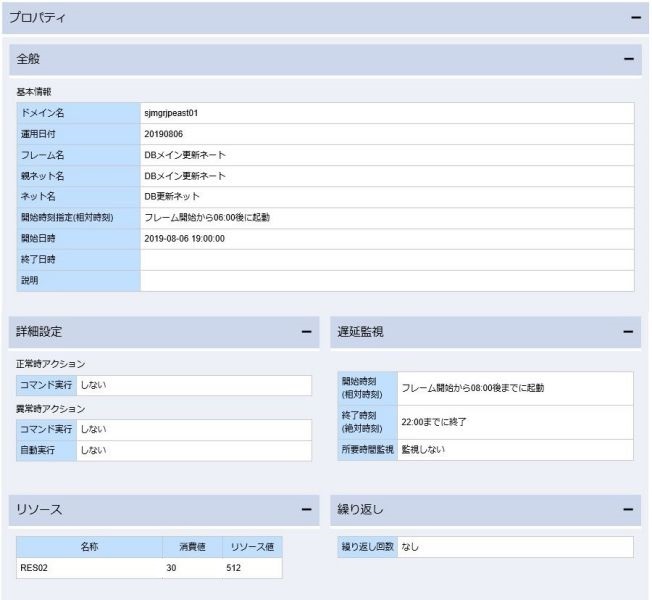Screen dimensions: 652x600
Task: Click the ネット名 label cell
Action: click(79, 196)
